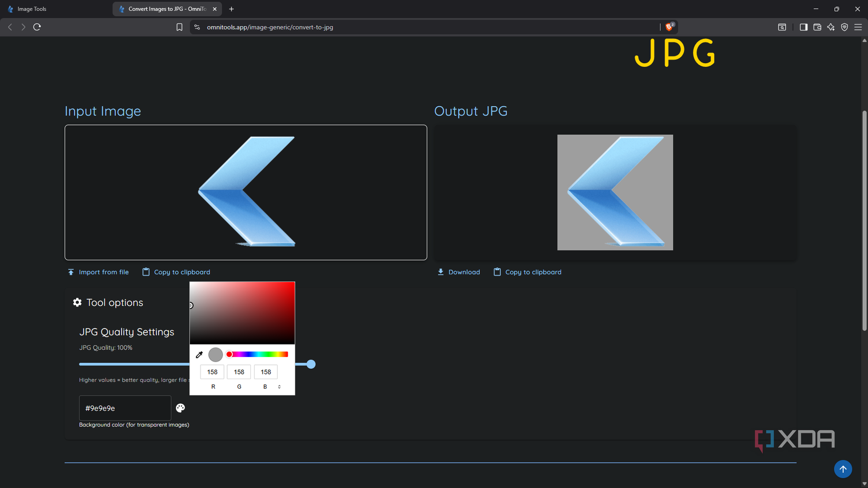
Task: View site information icon in address bar
Action: pos(197,27)
